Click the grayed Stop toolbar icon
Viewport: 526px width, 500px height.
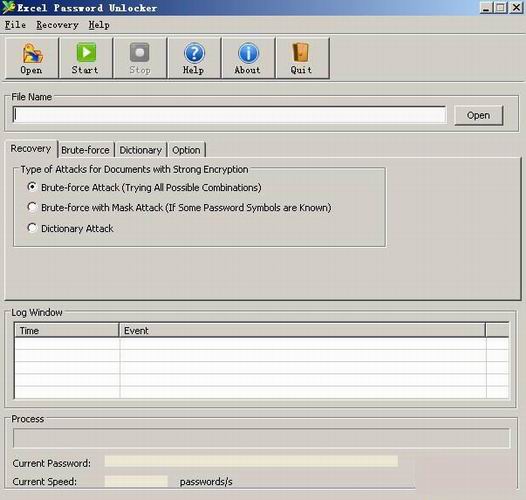point(140,58)
